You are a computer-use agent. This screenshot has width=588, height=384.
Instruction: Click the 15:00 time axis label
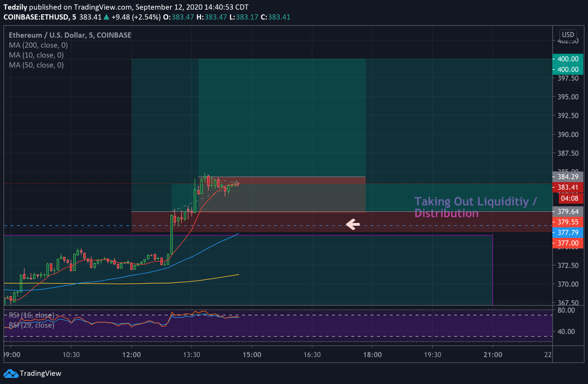[252, 355]
